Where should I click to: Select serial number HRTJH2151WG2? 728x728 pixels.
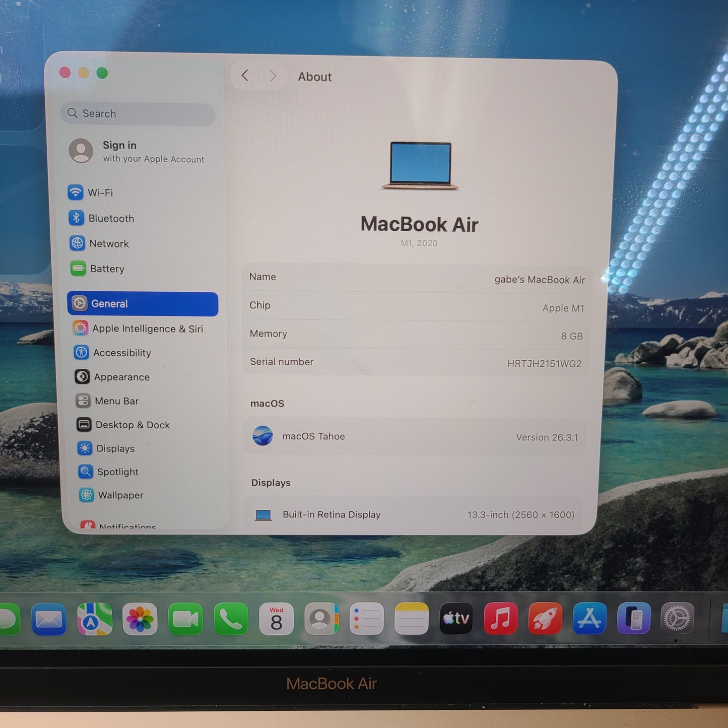544,364
